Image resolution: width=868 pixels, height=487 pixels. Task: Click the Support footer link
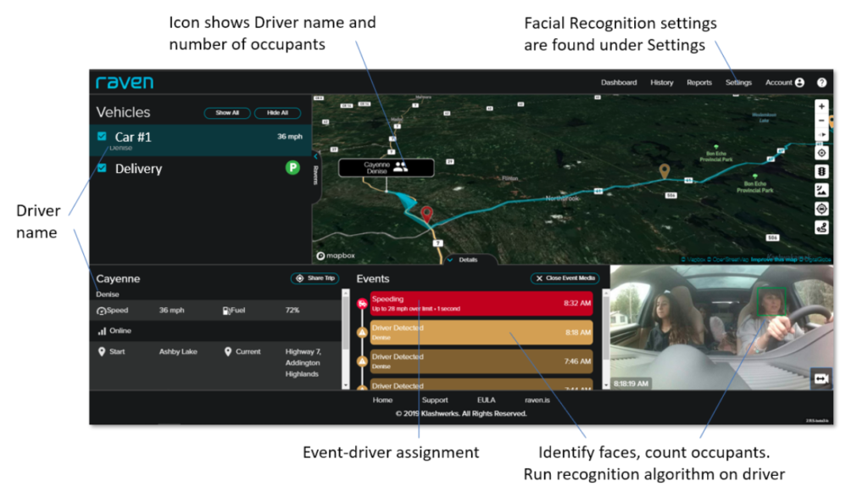coord(435,400)
